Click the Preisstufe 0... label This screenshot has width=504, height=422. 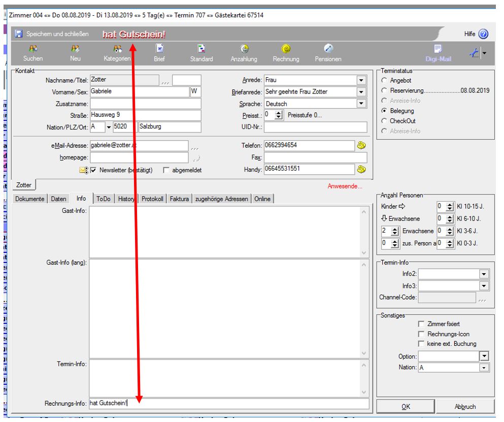(x=305, y=115)
